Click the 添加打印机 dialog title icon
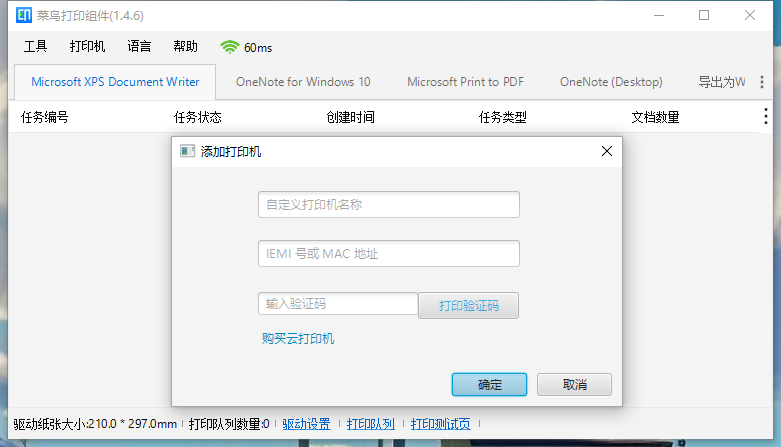Screen dimensions: 781x447 click(186, 152)
